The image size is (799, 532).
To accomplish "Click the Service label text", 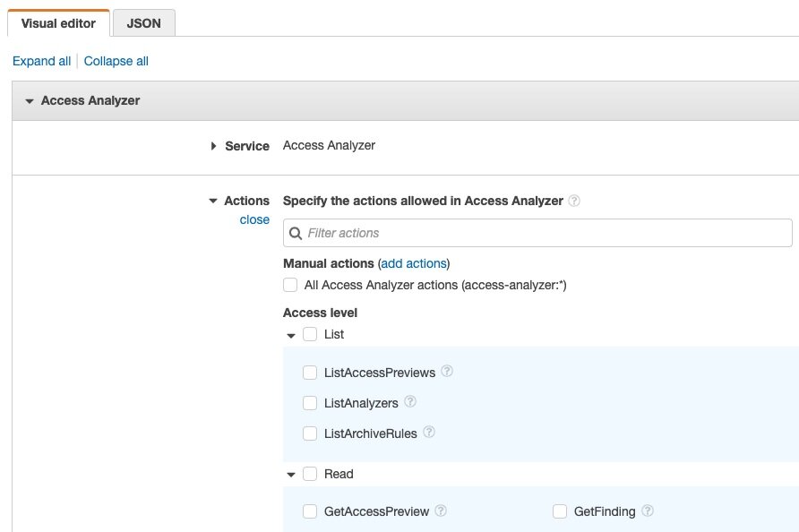I will point(247,146).
